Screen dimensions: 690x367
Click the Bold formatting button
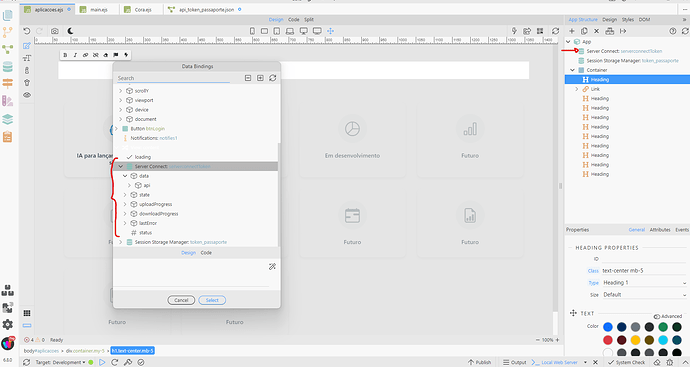[x=65, y=55]
